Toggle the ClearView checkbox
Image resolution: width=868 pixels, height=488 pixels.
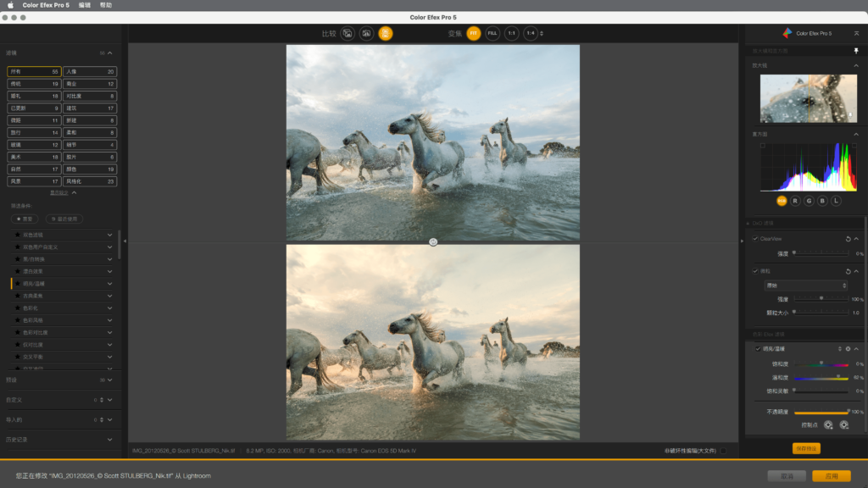pyautogui.click(x=755, y=238)
